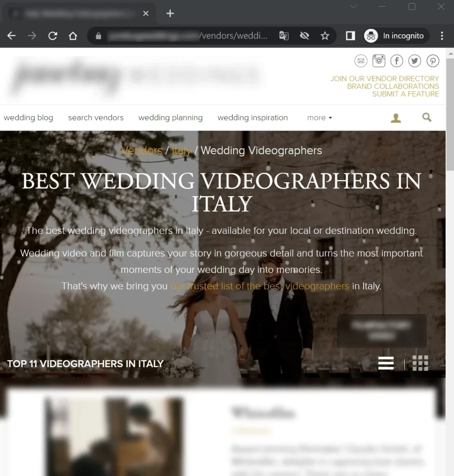The image size is (454, 476).
Task: Select the list view icon beside the grid
Action: pos(386,363)
